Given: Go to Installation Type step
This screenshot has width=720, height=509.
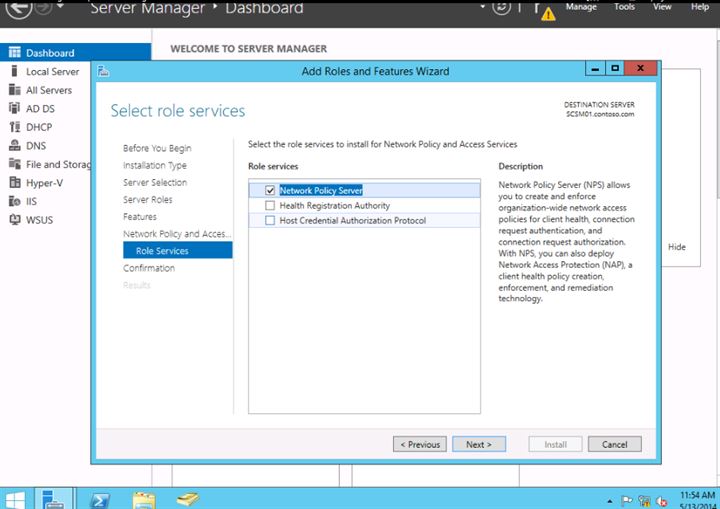Looking at the screenshot, I should coord(155,165).
